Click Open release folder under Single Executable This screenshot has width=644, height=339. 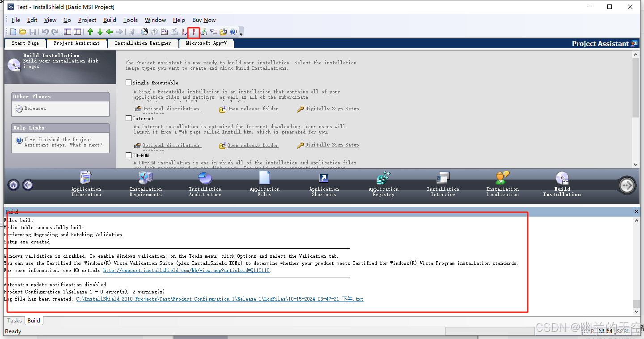(253, 109)
